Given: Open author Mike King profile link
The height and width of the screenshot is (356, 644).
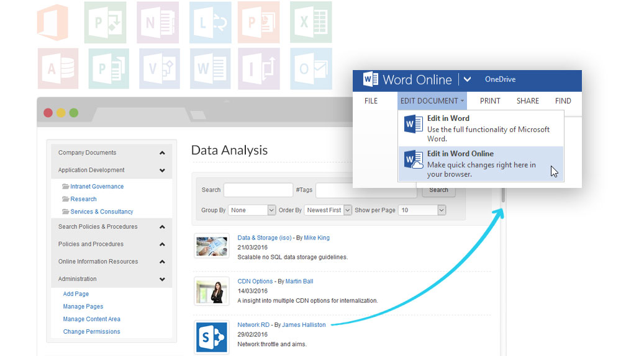Looking at the screenshot, I should pyautogui.click(x=317, y=238).
